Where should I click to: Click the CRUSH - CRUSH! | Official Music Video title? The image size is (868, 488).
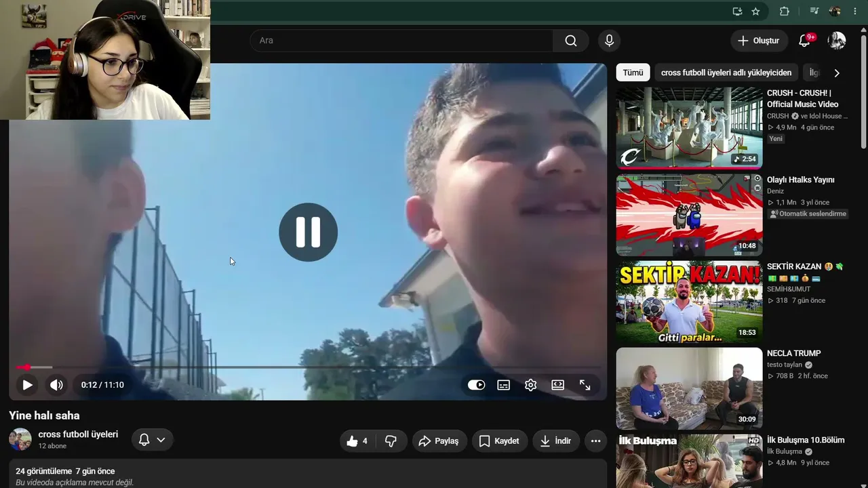(803, 98)
